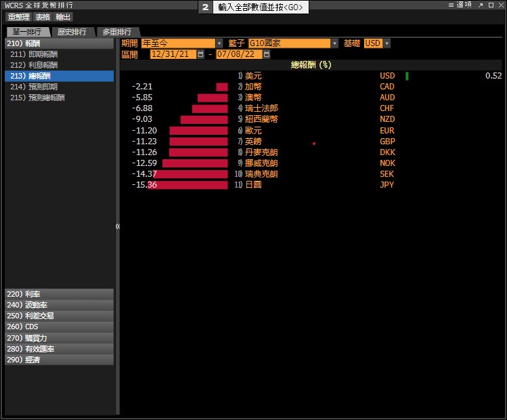
Task: Switch to the 歷史排行 tab
Action: tap(72, 32)
